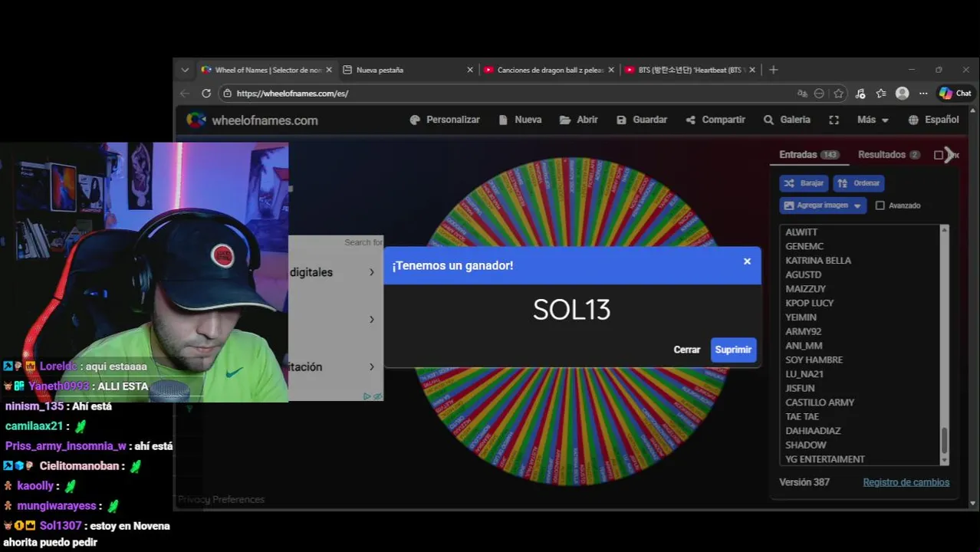Viewport: 980px width, 552px height.
Task: Click the browser reload icon
Action: coord(206,94)
